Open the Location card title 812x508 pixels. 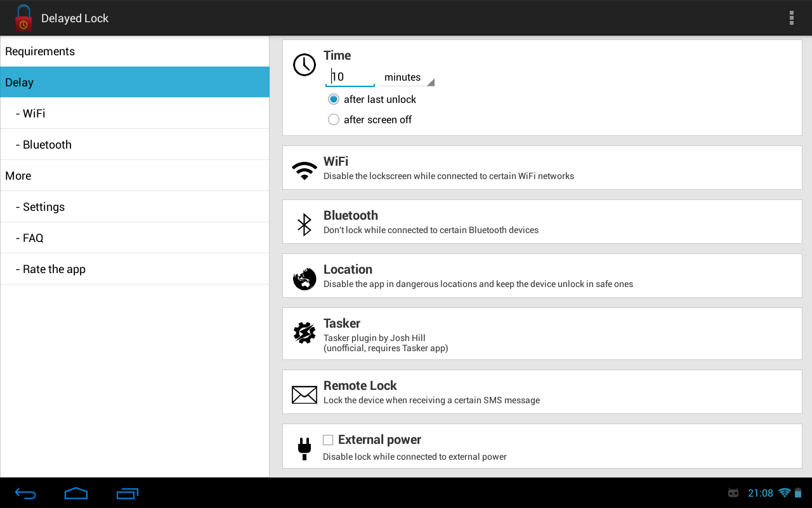(x=348, y=269)
